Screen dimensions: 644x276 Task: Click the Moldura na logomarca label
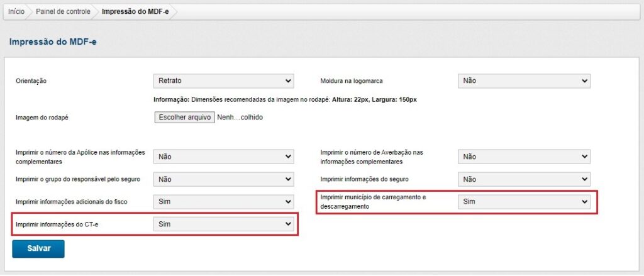(352, 81)
